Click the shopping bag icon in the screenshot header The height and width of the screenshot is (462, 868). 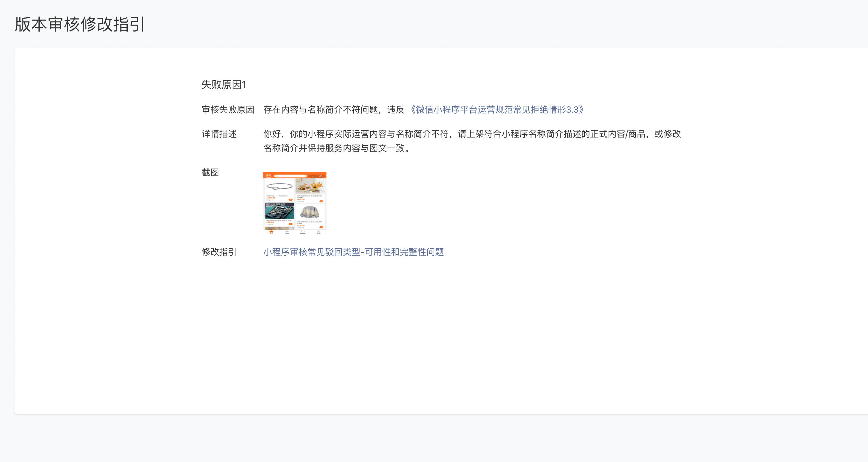click(268, 176)
